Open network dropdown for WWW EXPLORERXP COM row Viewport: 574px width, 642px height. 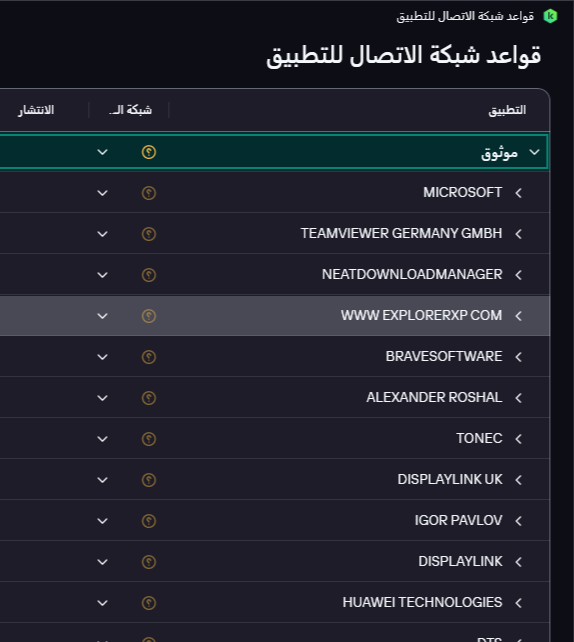tap(102, 316)
